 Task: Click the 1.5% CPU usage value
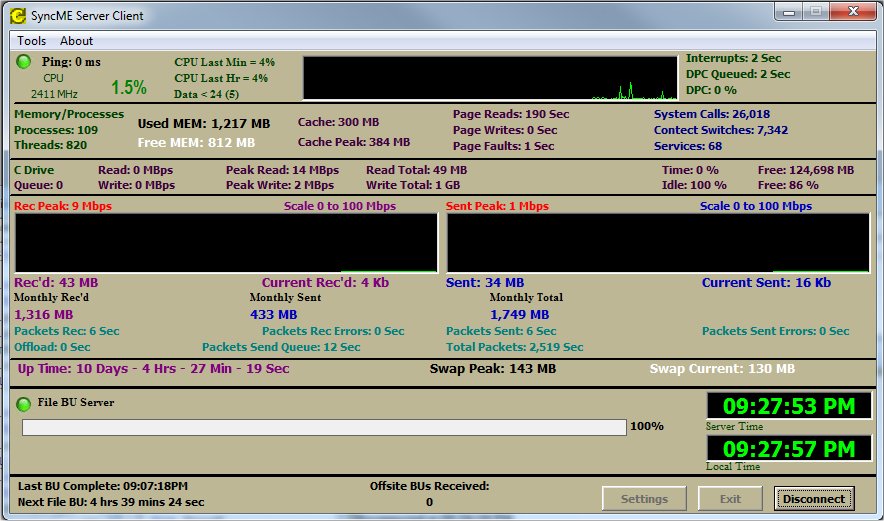pyautogui.click(x=129, y=87)
